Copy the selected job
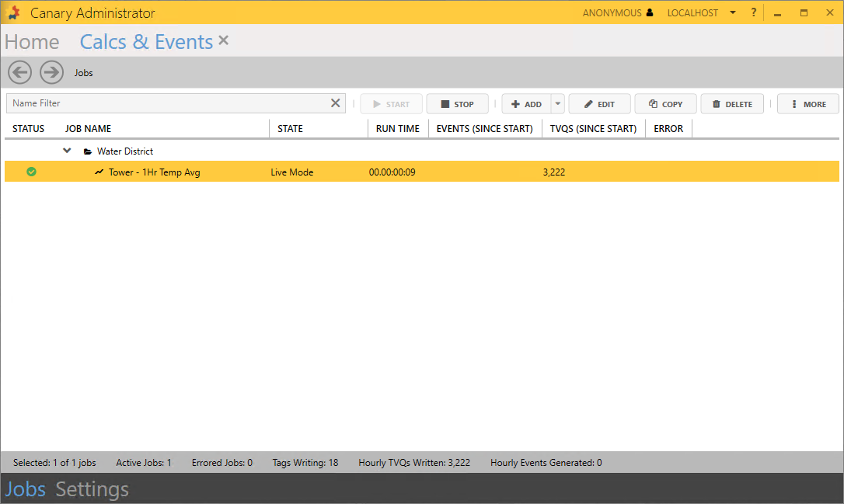Screen dimensions: 844x504 coord(665,104)
